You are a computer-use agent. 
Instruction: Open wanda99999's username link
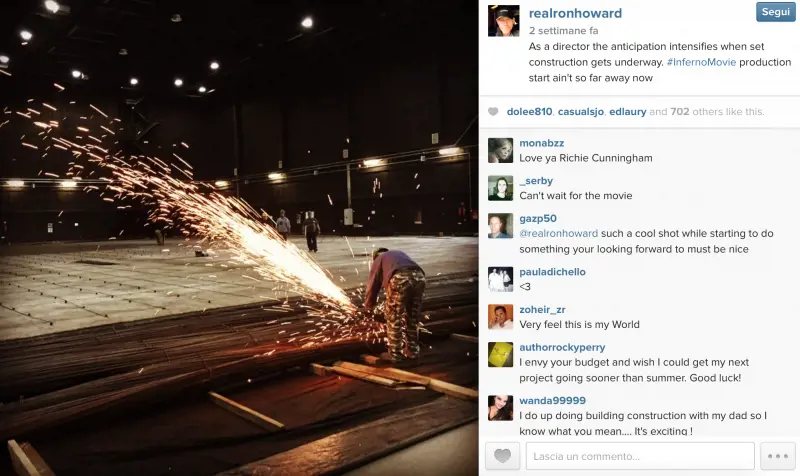[553, 400]
